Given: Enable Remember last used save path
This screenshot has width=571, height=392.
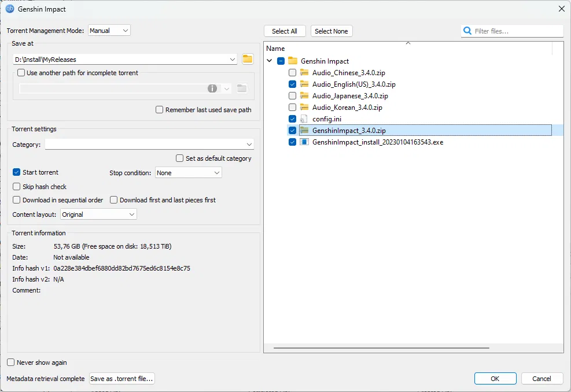Looking at the screenshot, I should coord(159,109).
